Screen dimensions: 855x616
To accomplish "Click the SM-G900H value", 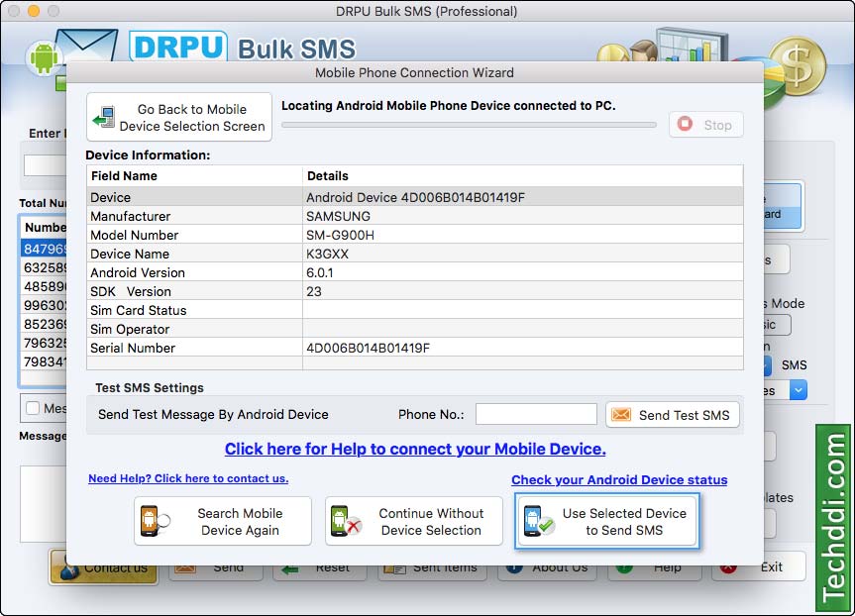I will pos(340,235).
